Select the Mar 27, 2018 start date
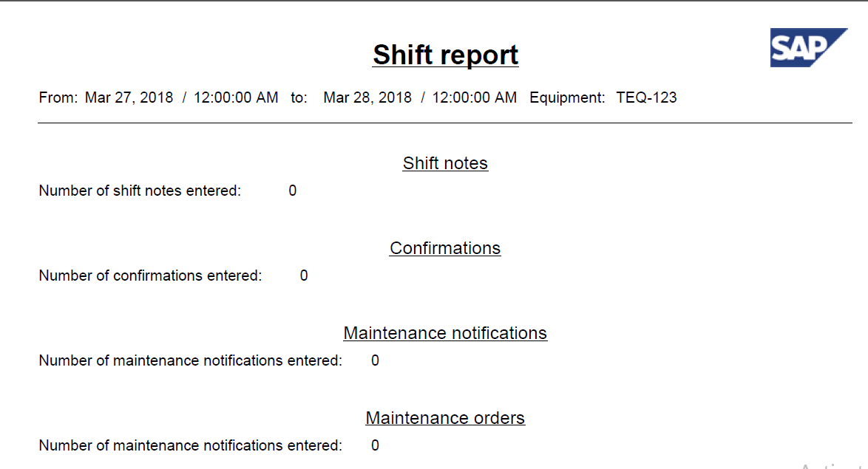 [x=129, y=97]
